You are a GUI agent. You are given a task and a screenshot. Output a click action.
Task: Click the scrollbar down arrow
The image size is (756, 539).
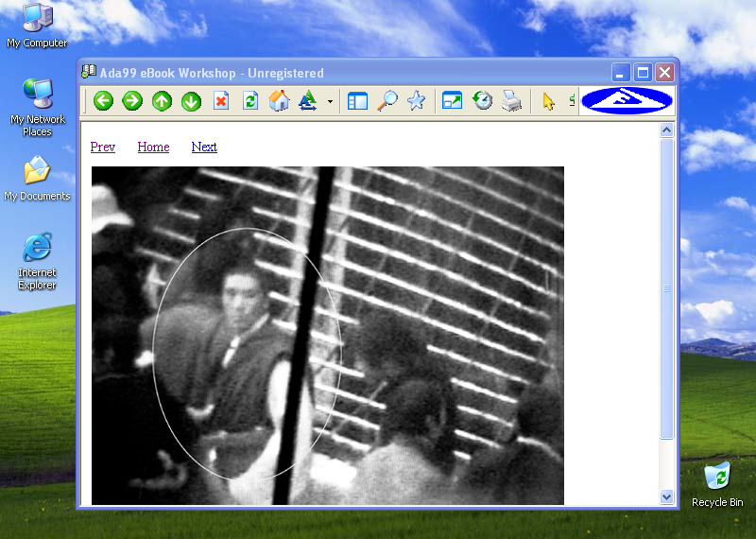tap(667, 496)
